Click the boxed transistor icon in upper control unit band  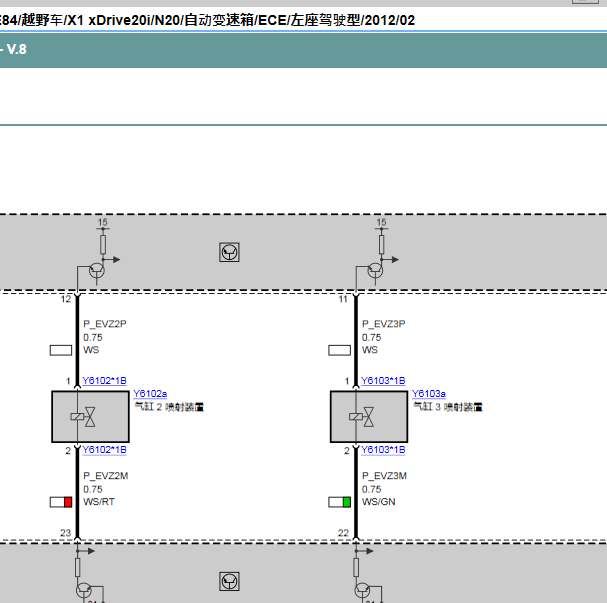tap(229, 252)
